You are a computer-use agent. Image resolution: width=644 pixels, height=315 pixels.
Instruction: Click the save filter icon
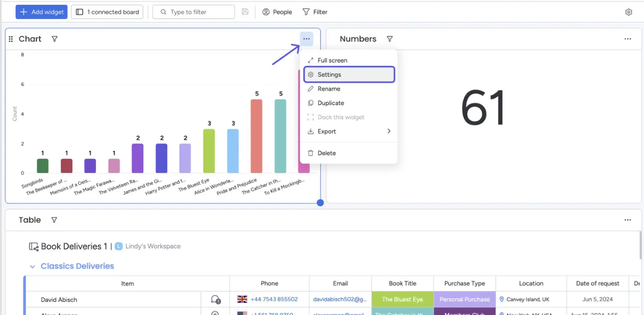click(245, 12)
